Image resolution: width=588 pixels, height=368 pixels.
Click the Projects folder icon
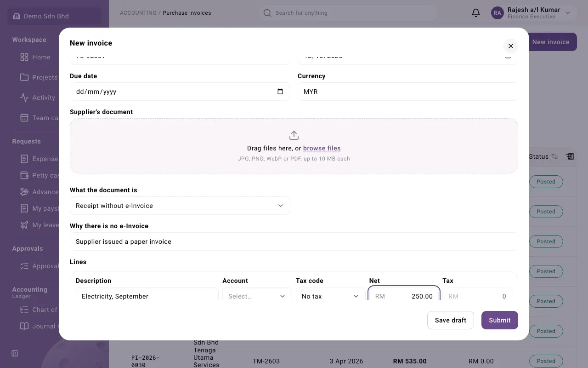24,77
